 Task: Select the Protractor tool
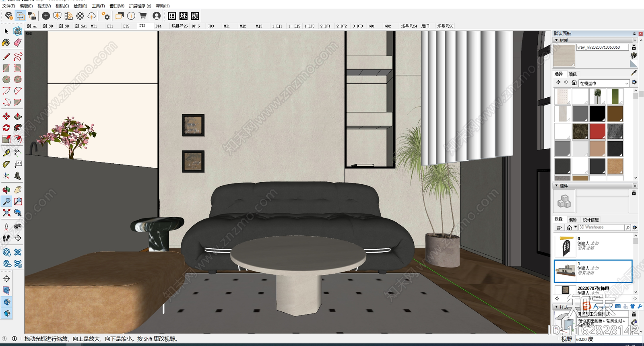point(6,164)
